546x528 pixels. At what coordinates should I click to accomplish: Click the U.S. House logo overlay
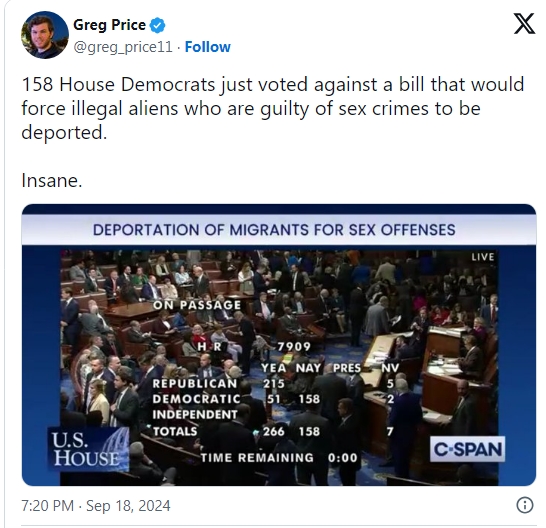point(88,449)
